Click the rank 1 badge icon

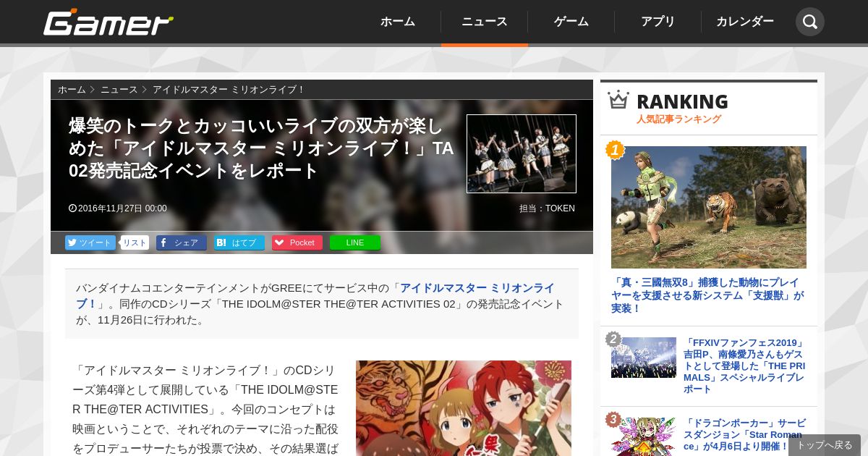[x=615, y=150]
